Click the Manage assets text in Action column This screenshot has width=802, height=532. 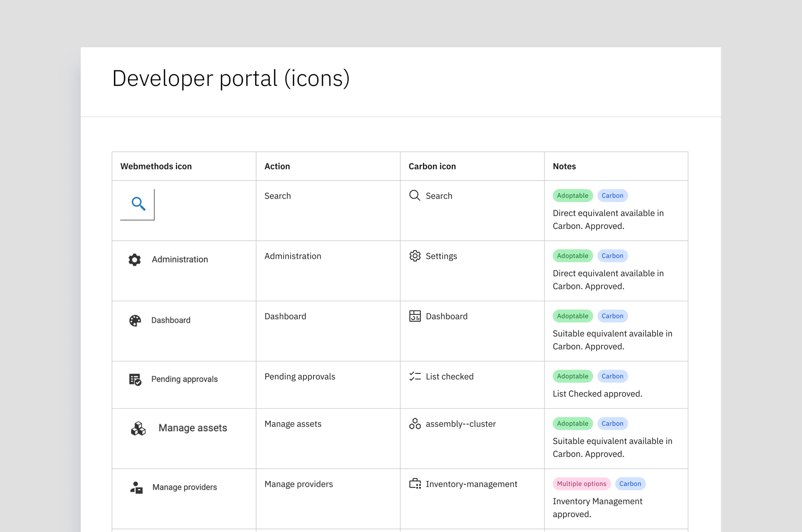[x=293, y=424]
